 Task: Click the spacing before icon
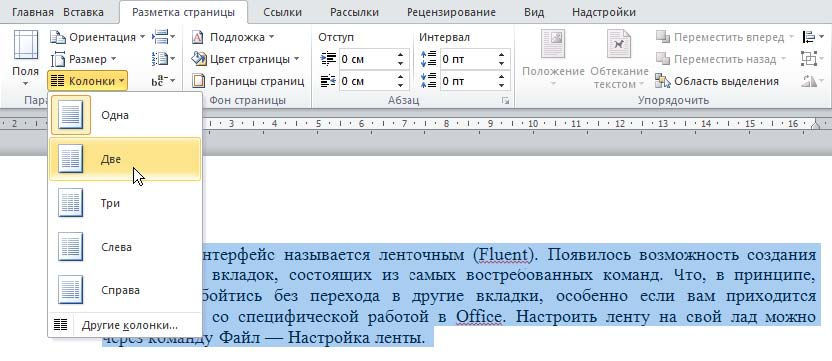pyautogui.click(x=429, y=59)
